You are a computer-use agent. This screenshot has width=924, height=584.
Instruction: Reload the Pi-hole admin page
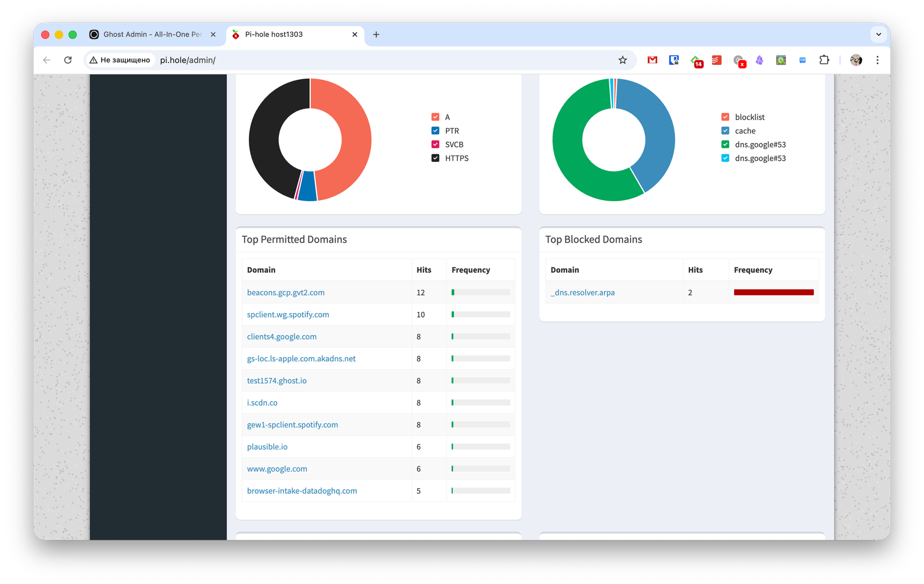tap(68, 60)
